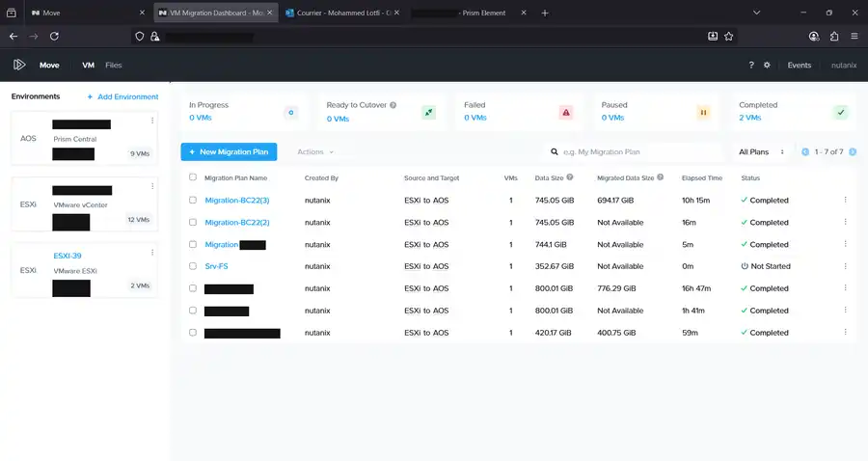The width and height of the screenshot is (868, 461).
Task: Click the 694.17 GiB migrated size cell
Action: click(x=615, y=200)
